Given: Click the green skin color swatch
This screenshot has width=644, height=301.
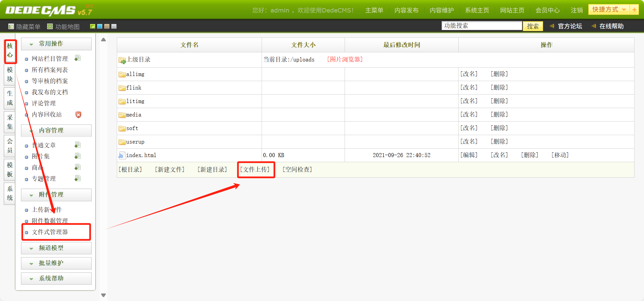Looking at the screenshot, I should point(92,26).
